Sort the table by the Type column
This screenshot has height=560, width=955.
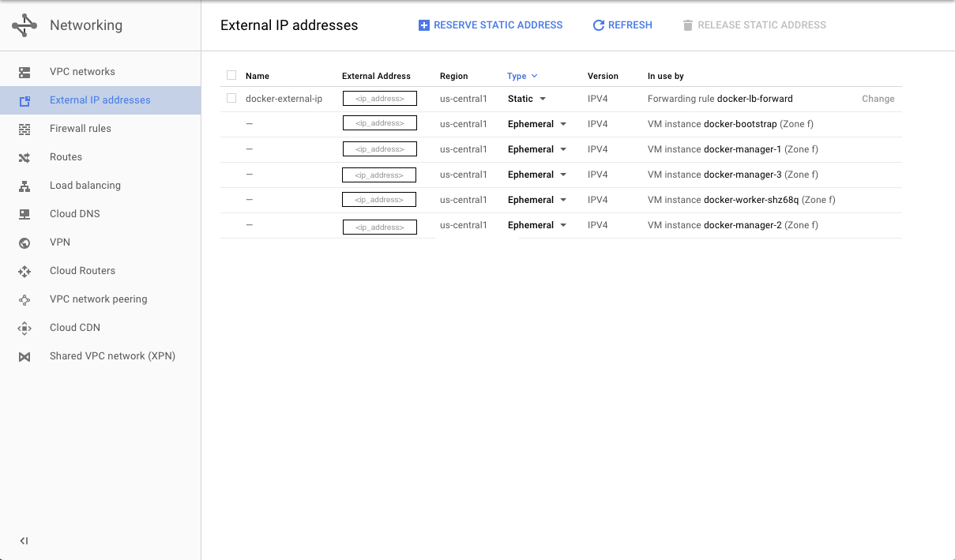point(522,76)
